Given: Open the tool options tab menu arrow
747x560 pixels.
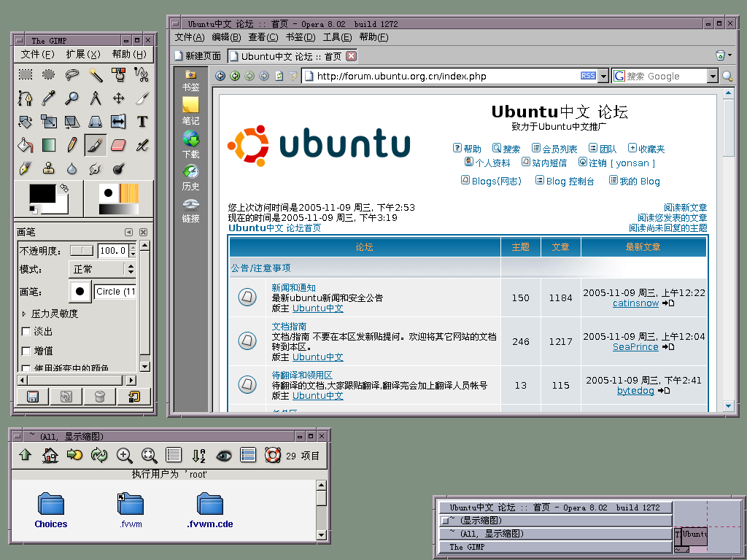Looking at the screenshot, I should pyautogui.click(x=128, y=233).
